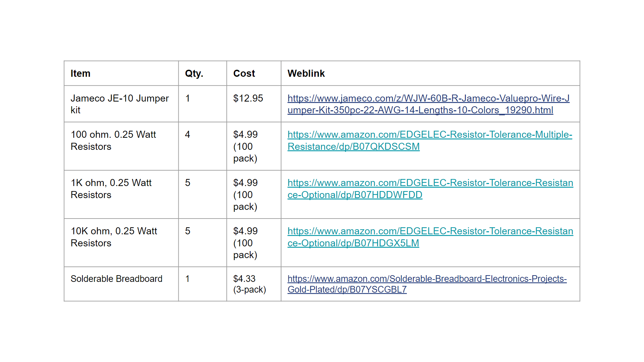Open the 1K ohm resistor Amazon link
Viewport: 644px width, 362px height.
(430, 183)
